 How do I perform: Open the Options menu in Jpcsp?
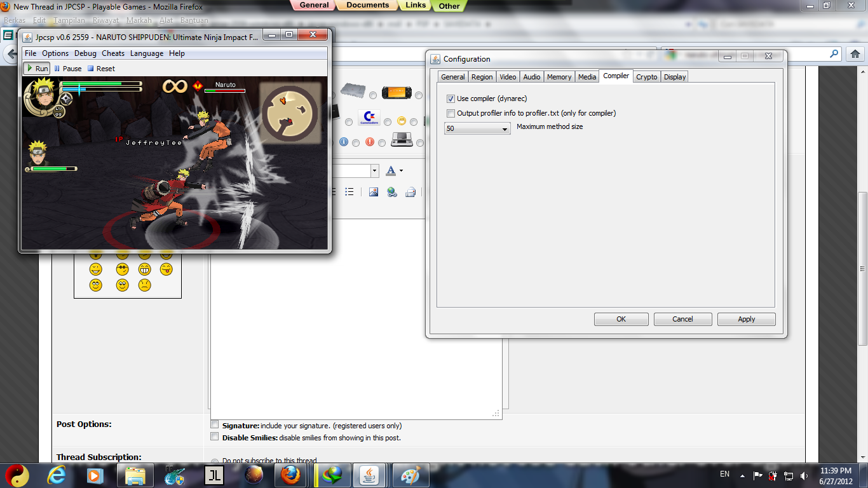coord(55,53)
